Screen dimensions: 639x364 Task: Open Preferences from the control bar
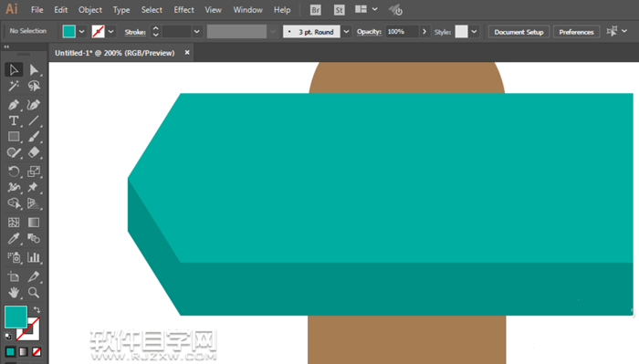(x=576, y=32)
